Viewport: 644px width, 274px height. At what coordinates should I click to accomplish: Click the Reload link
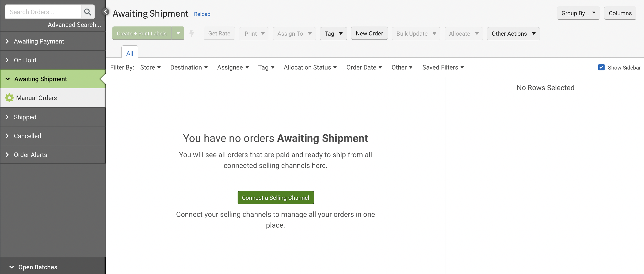click(202, 14)
